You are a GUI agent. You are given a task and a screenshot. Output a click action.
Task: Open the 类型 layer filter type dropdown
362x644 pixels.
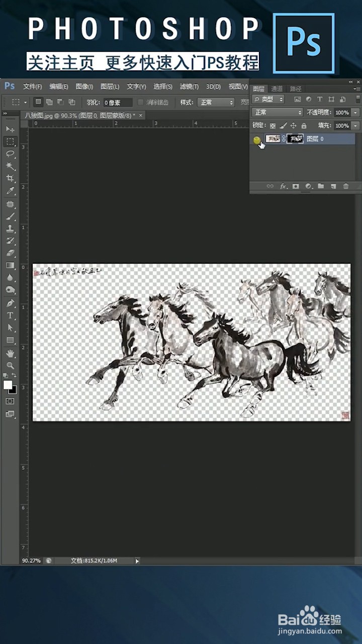coord(268,100)
